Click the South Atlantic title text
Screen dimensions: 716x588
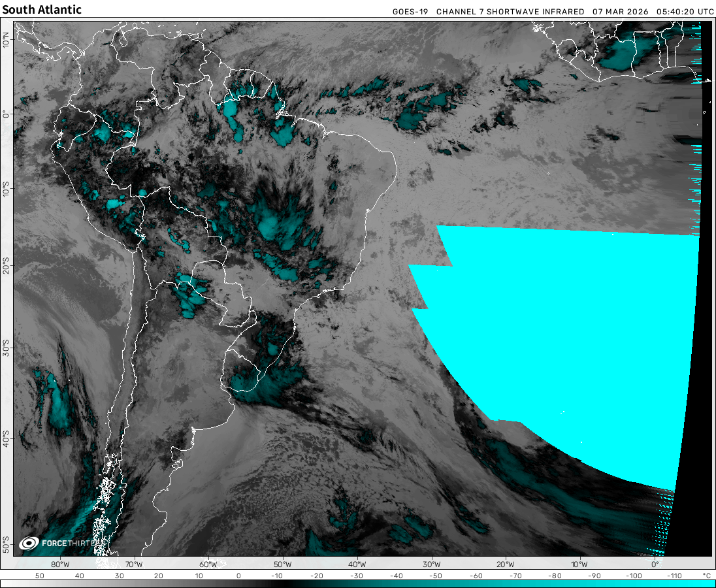pos(42,10)
